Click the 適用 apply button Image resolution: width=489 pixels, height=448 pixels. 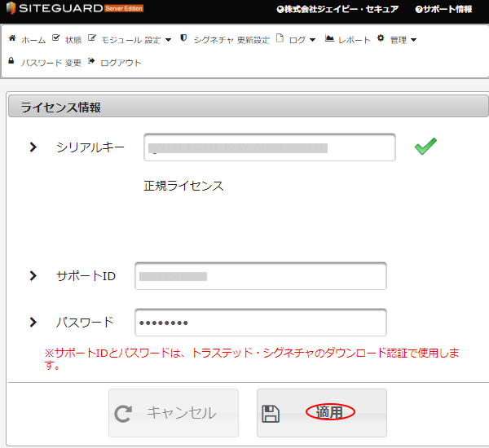322,413
